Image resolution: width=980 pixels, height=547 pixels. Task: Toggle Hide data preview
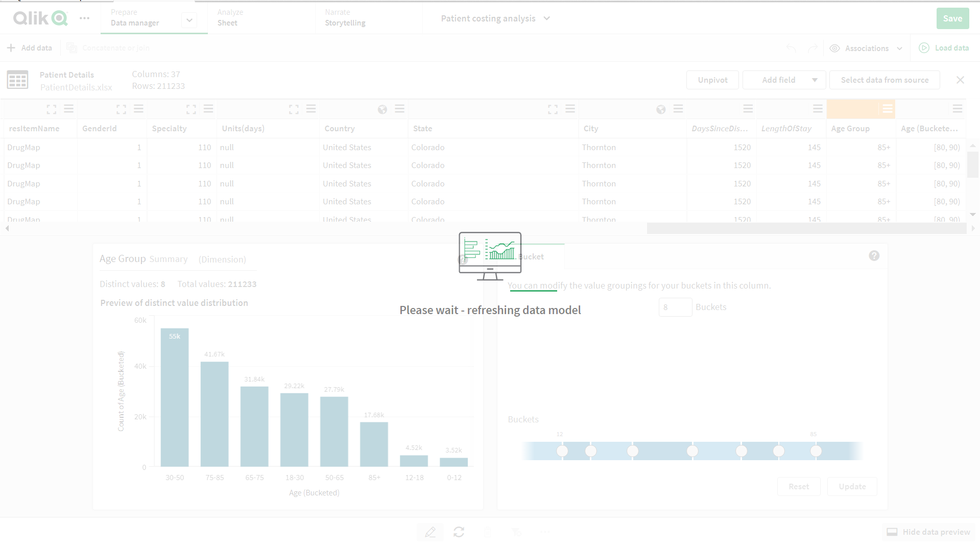coord(928,532)
